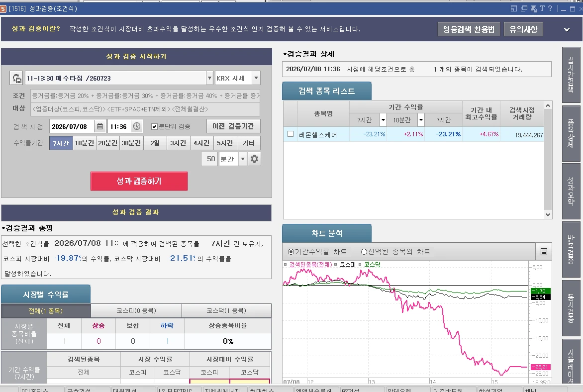
Task: Select the 3시간 period tab
Action: pyautogui.click(x=178, y=143)
